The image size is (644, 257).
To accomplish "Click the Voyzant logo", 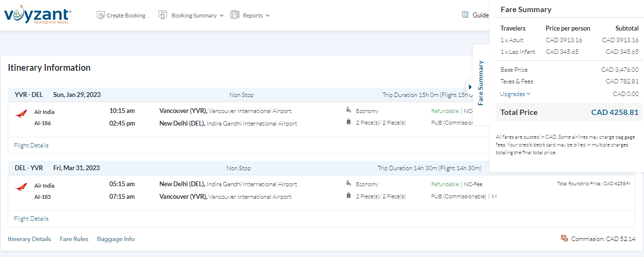I will (37, 15).
